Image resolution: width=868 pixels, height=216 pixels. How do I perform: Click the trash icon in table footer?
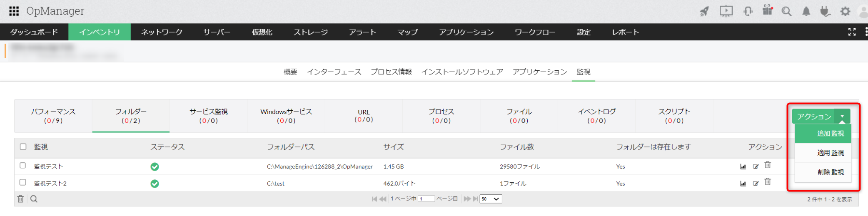pos(20,199)
